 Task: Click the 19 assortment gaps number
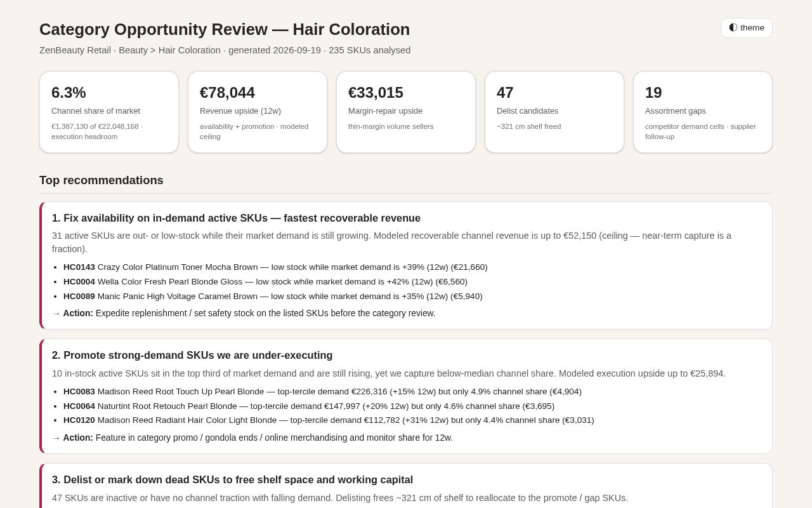pos(653,93)
